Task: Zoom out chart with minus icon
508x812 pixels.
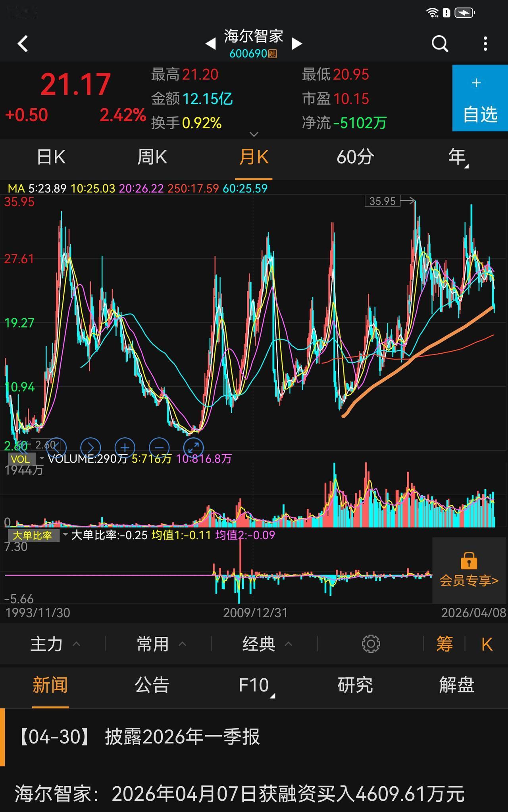Action: pos(159,448)
